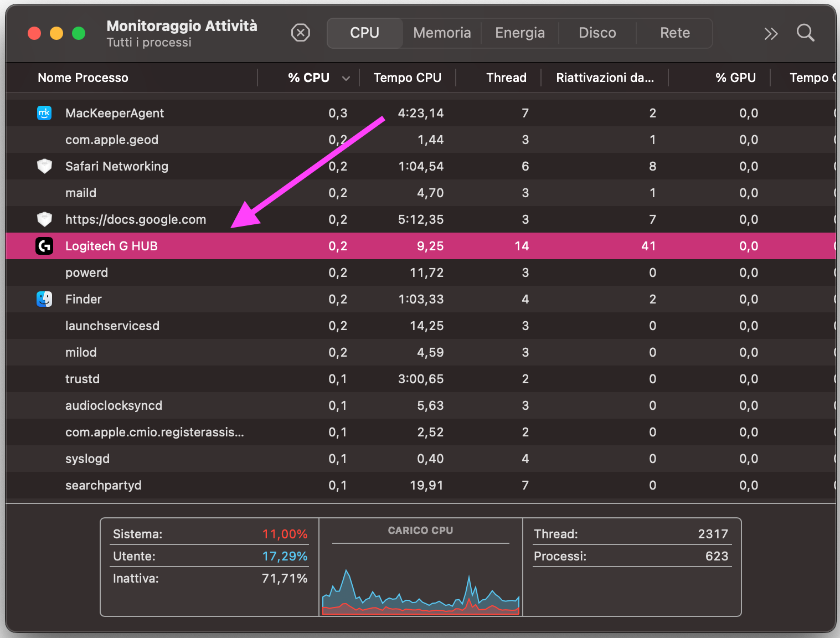Click the Logitech G HUB icon
840x638 pixels.
(44, 246)
